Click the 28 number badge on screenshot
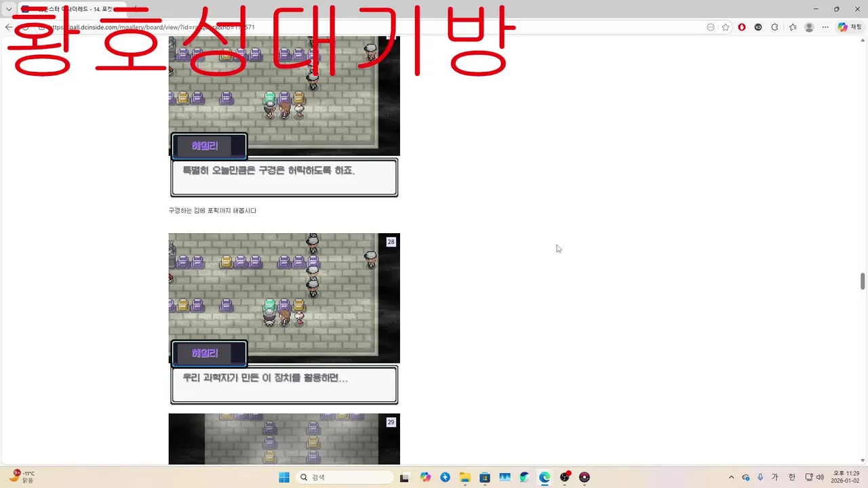This screenshot has height=488, width=868. 391,242
